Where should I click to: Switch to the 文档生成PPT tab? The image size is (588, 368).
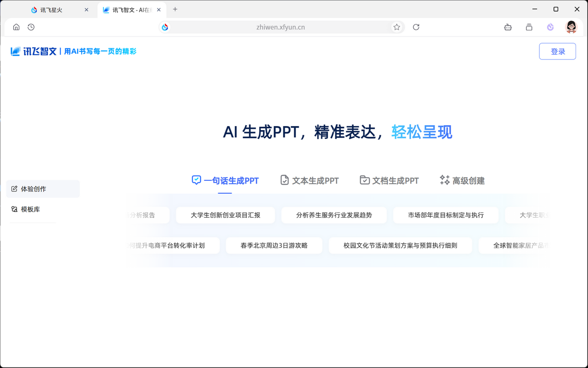tap(389, 180)
